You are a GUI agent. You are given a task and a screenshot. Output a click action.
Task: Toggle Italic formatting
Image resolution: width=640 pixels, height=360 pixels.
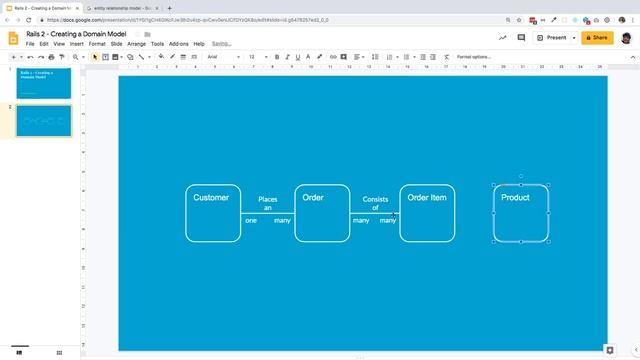(x=287, y=57)
